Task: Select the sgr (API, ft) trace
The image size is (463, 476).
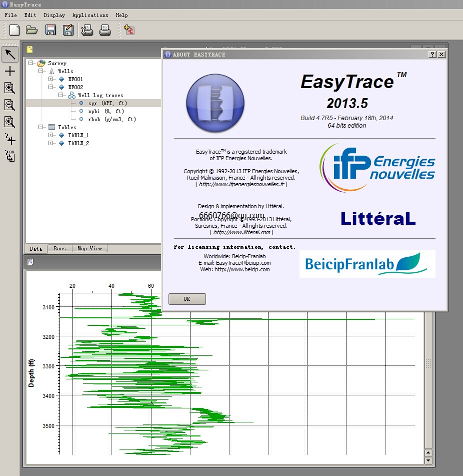Action: pyautogui.click(x=107, y=103)
